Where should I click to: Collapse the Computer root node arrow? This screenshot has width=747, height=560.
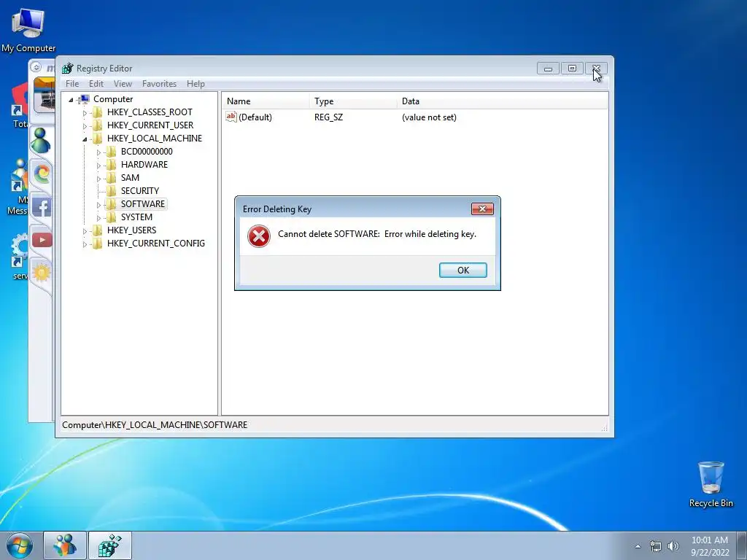[x=71, y=99]
